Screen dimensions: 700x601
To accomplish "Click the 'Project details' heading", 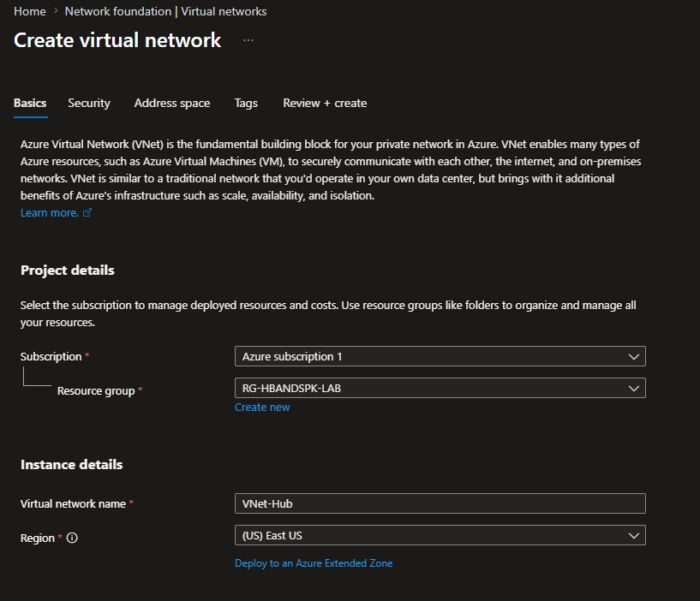I will [68, 271].
